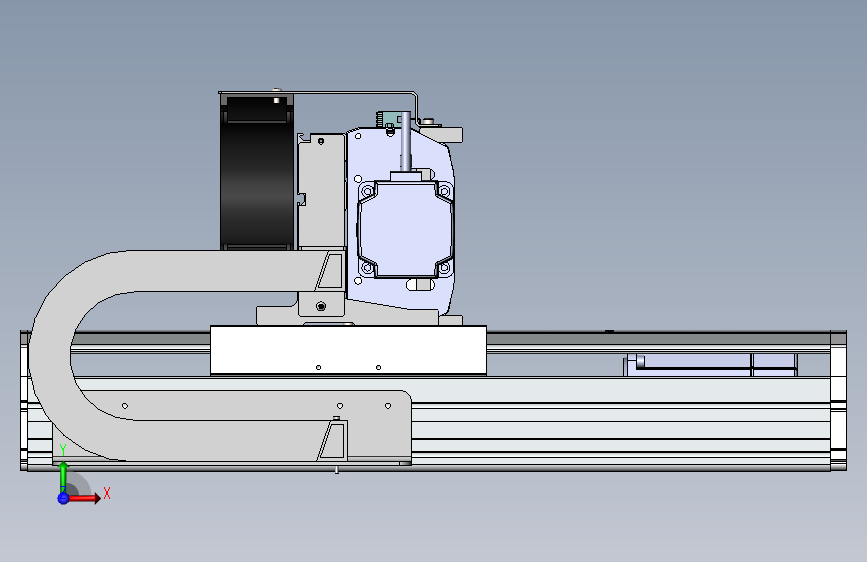Click the red X axis arrow of the triad
Image resolution: width=867 pixels, height=562 pixels.
[84, 498]
